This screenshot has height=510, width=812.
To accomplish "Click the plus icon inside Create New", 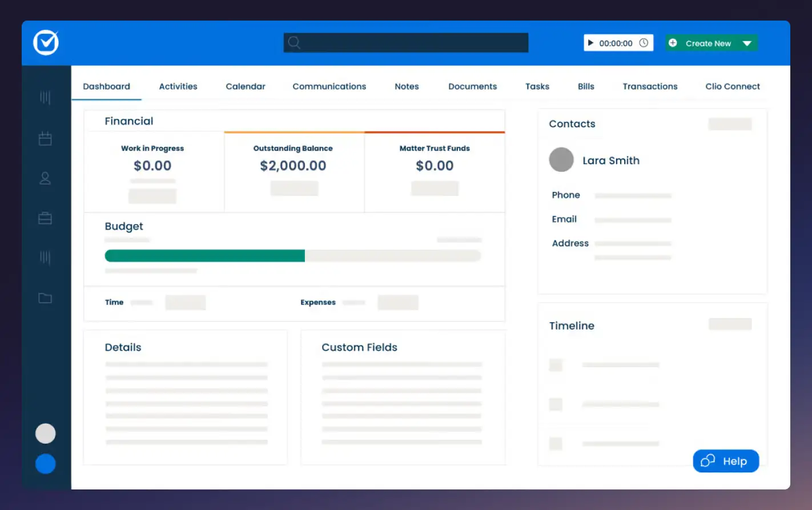I will [673, 42].
